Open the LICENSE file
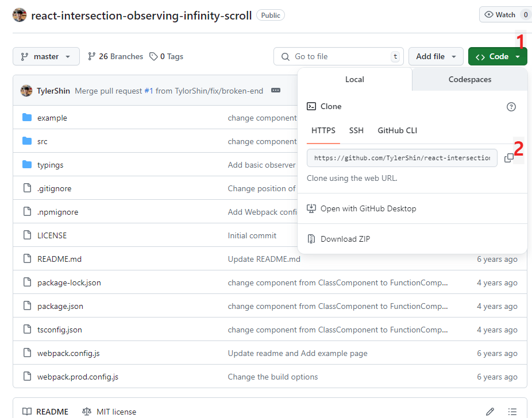Viewport: 532px width, 418px height. (52, 235)
